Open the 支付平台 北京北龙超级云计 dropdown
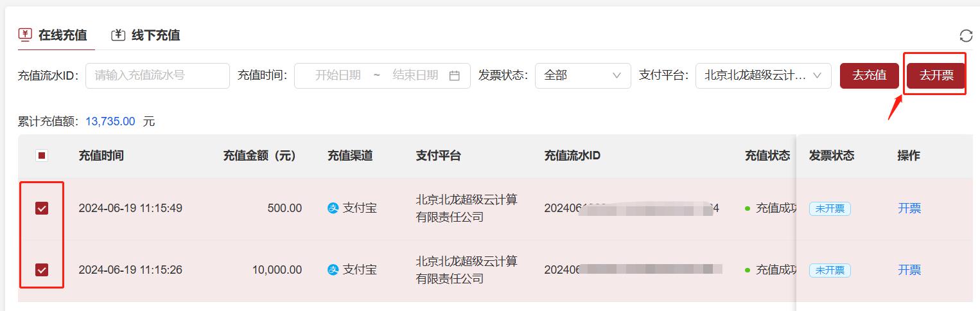980x311 pixels. pos(764,75)
